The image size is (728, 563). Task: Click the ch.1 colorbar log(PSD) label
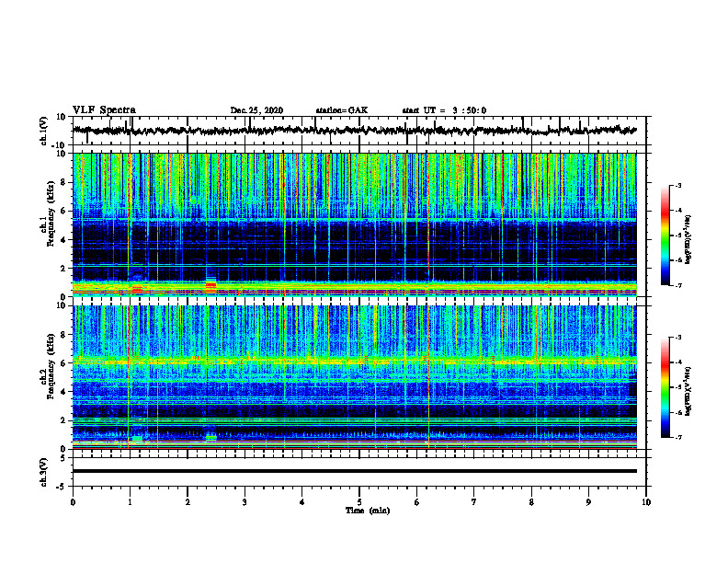point(688,240)
